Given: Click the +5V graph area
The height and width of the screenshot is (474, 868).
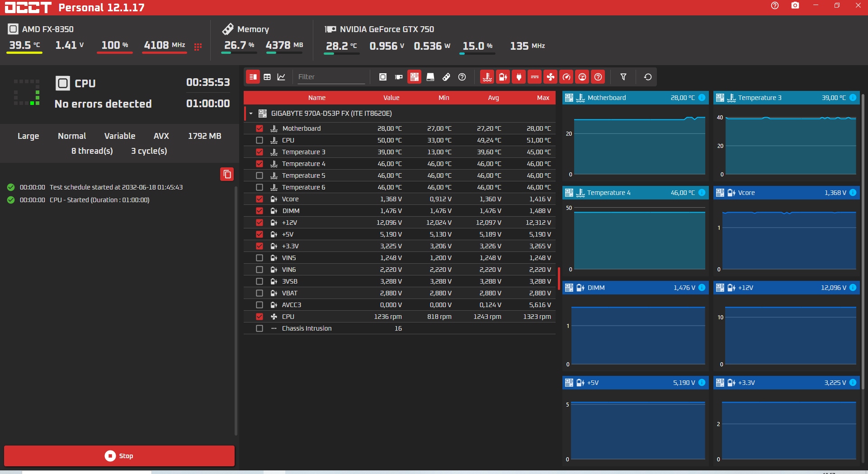Looking at the screenshot, I should pyautogui.click(x=636, y=428).
